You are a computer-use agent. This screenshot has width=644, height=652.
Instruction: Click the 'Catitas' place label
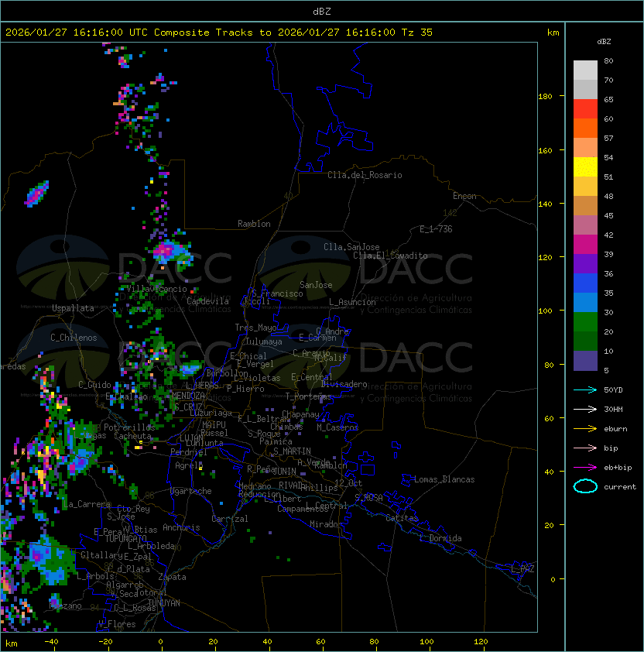click(x=402, y=518)
